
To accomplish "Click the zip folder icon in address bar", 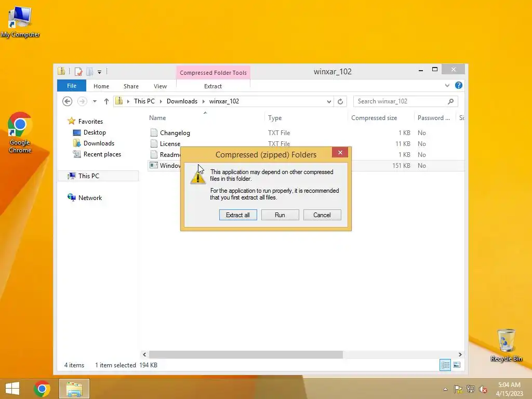I will click(x=119, y=101).
